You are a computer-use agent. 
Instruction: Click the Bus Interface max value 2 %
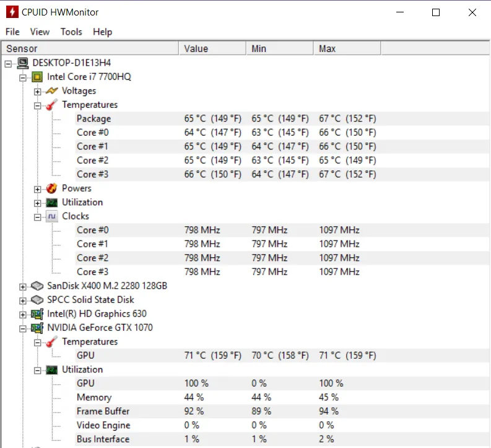[x=326, y=439]
